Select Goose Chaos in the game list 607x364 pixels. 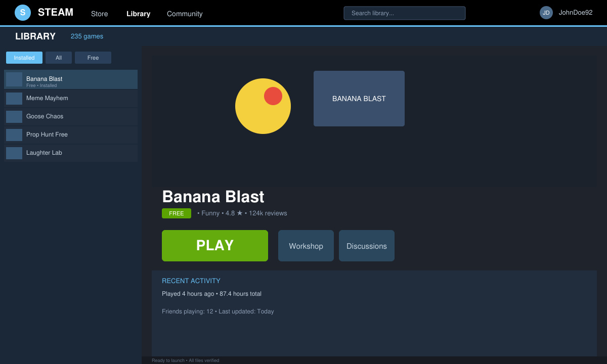tap(71, 117)
